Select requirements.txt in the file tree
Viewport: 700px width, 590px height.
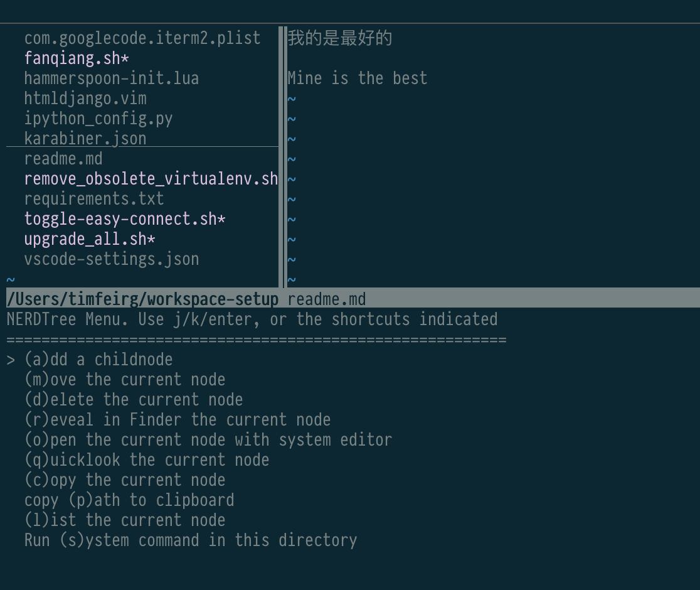(x=93, y=198)
